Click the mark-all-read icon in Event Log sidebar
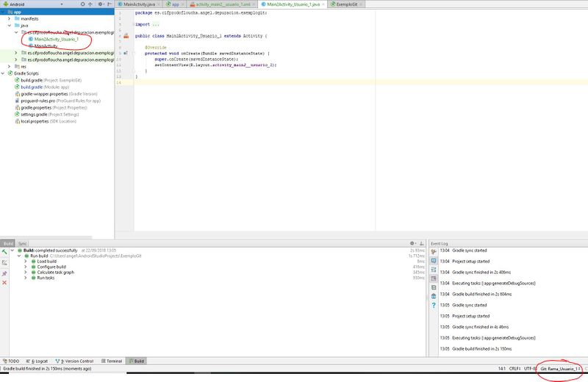Image resolution: width=588 pixels, height=382 pixels. tap(434, 287)
